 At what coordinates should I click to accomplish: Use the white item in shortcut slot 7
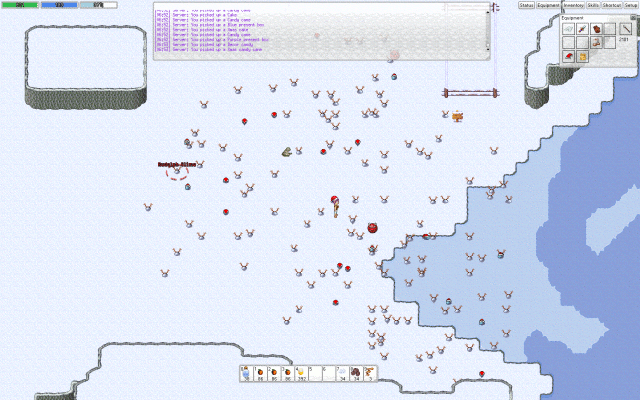(342, 373)
